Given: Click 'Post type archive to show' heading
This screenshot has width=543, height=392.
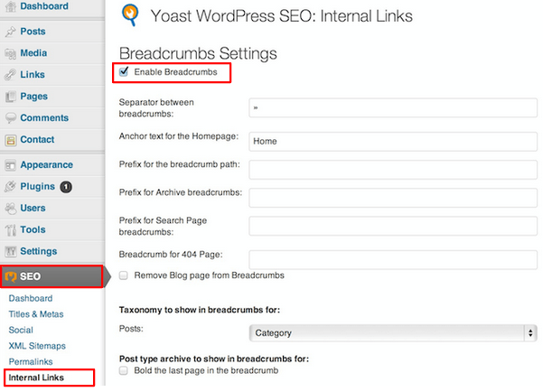Looking at the screenshot, I should click(214, 359).
